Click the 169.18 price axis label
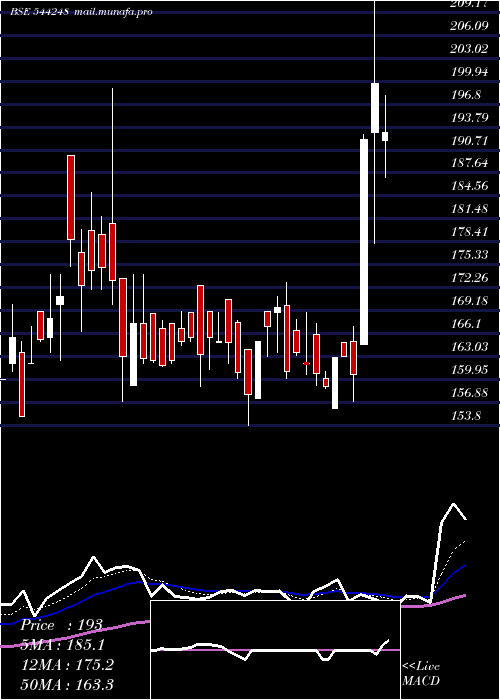The width and height of the screenshot is (500, 700). click(470, 301)
